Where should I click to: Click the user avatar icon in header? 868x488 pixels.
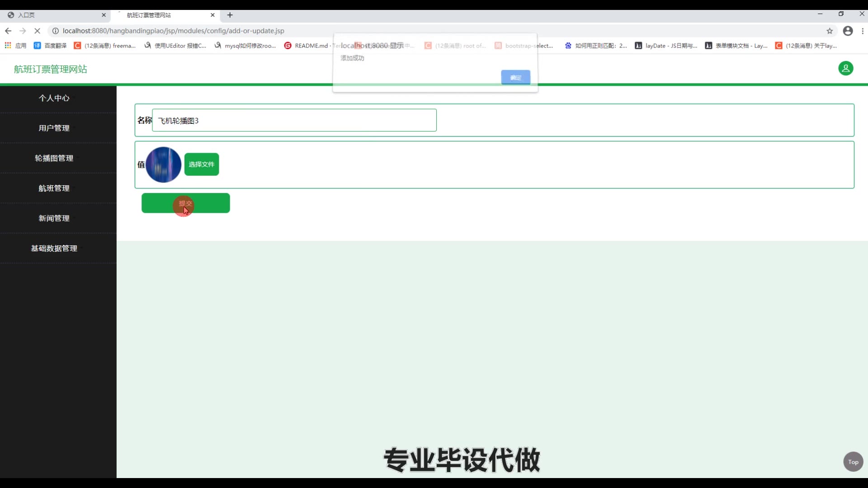(845, 68)
